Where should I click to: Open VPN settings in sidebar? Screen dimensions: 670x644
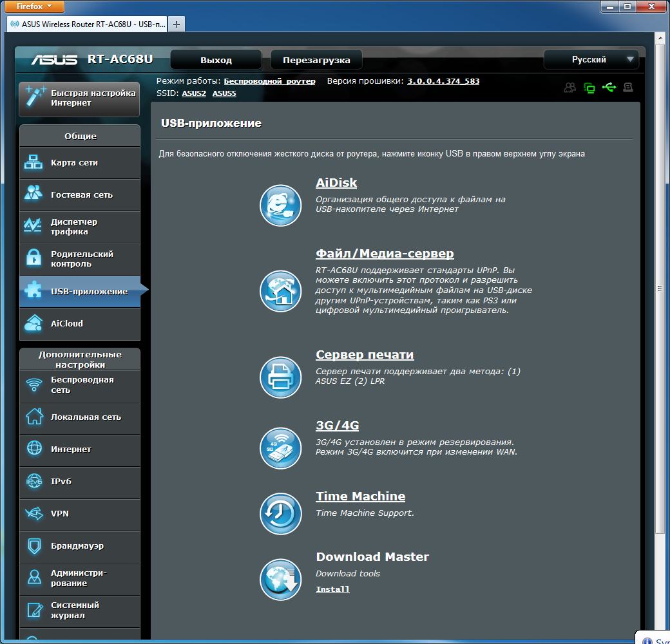[x=79, y=514]
